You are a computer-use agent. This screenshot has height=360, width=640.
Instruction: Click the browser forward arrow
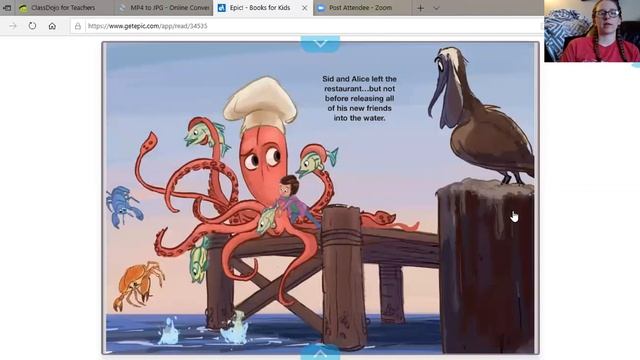(13, 26)
